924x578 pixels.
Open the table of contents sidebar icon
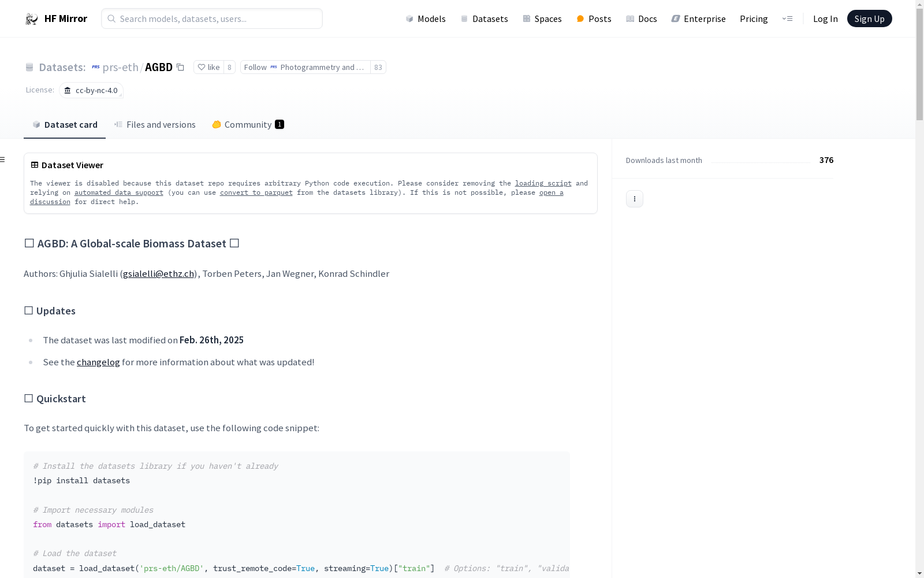(x=3, y=160)
